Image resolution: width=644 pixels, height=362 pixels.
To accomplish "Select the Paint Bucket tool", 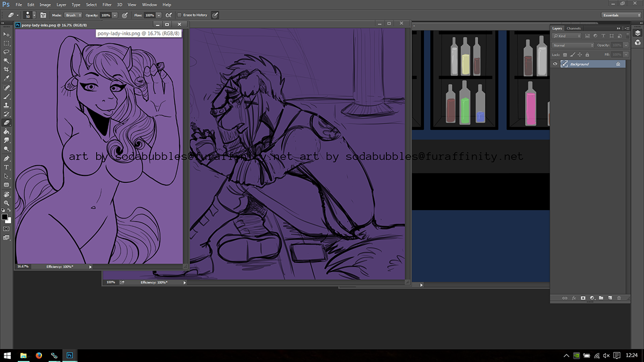I will [6, 131].
